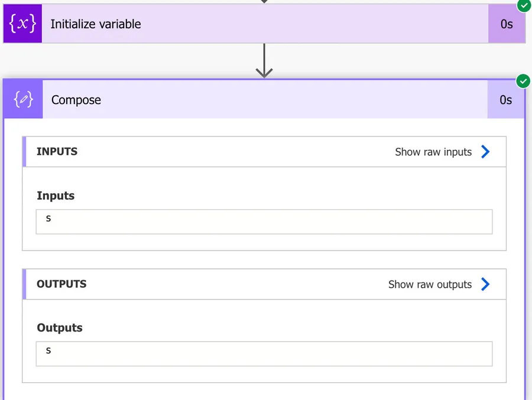
Task: Click the Inputs value field
Action: tap(264, 222)
